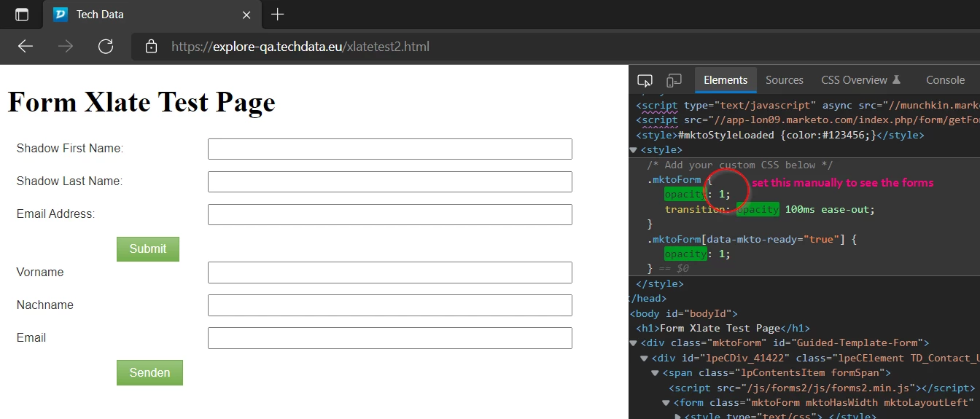
Task: Click the German Email input field
Action: pyautogui.click(x=390, y=338)
